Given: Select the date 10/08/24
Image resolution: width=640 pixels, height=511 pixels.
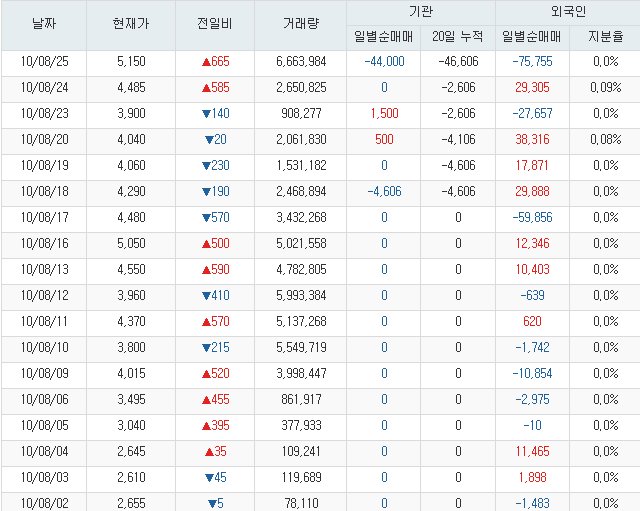Looking at the screenshot, I should (x=44, y=87).
